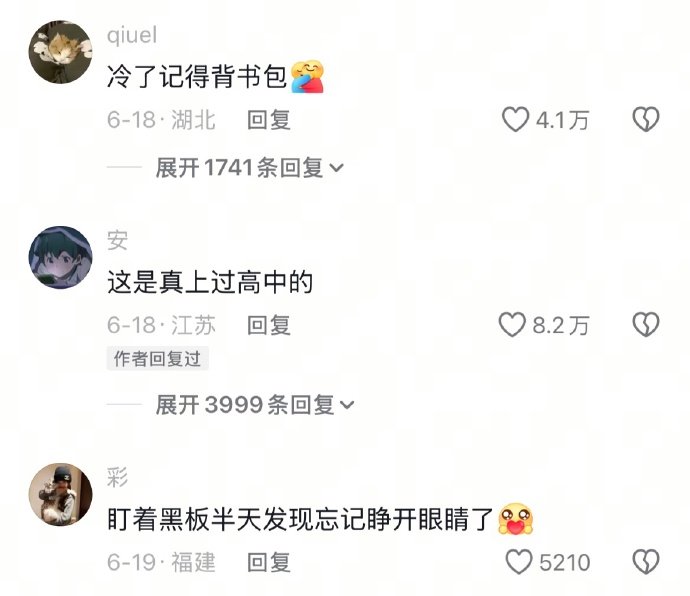Tap broken heart on 安's comment
The image size is (690, 596).
646,325
